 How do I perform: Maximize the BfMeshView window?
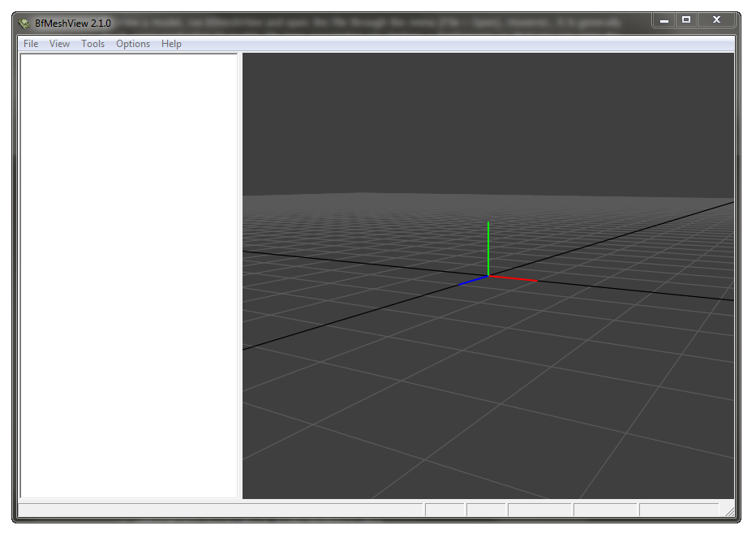pyautogui.click(x=686, y=19)
